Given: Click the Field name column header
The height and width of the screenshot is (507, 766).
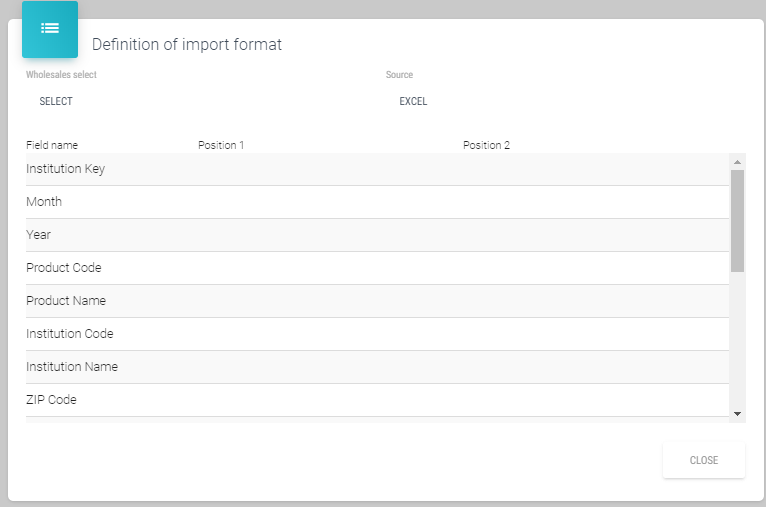Looking at the screenshot, I should click(x=52, y=145).
